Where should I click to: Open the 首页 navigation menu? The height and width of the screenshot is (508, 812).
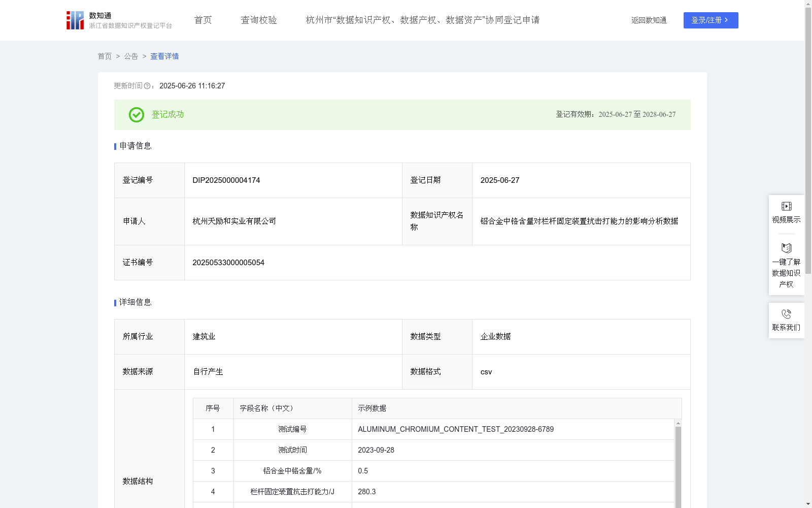tap(203, 20)
